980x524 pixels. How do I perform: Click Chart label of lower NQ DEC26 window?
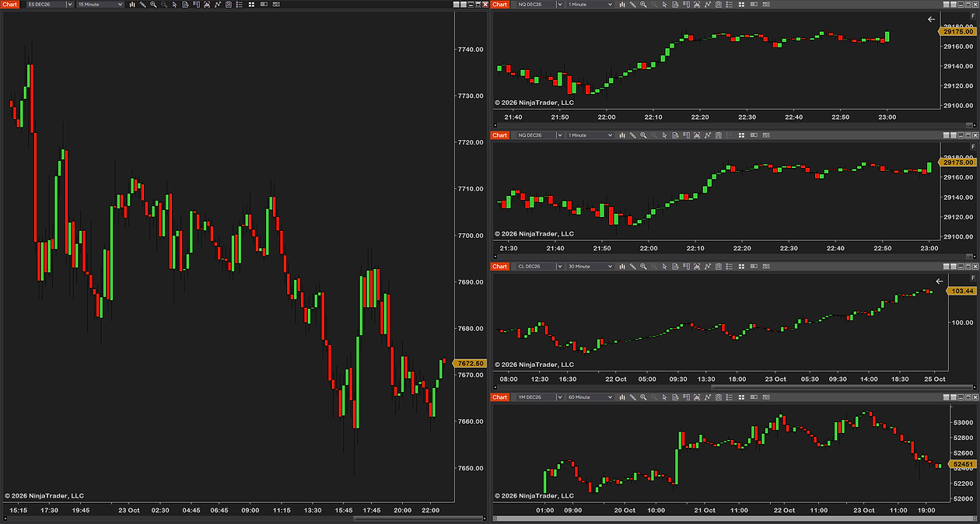499,135
